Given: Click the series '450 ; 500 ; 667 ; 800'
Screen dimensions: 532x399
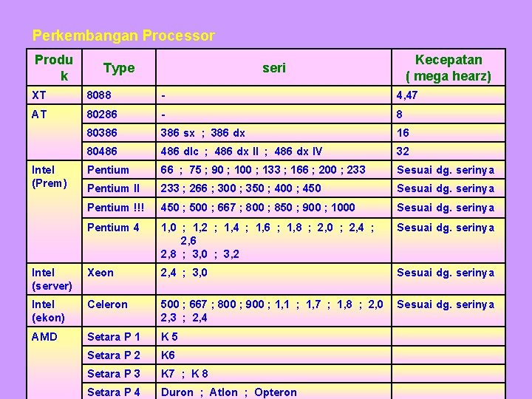Looking at the screenshot, I should 258,208.
